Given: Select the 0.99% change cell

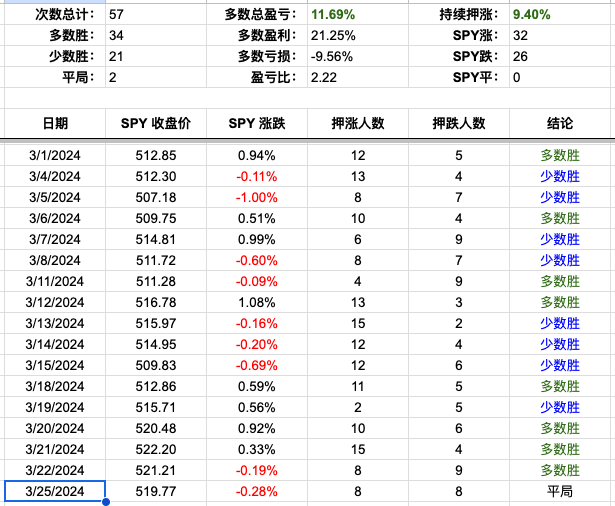Looking at the screenshot, I should click(257, 239).
